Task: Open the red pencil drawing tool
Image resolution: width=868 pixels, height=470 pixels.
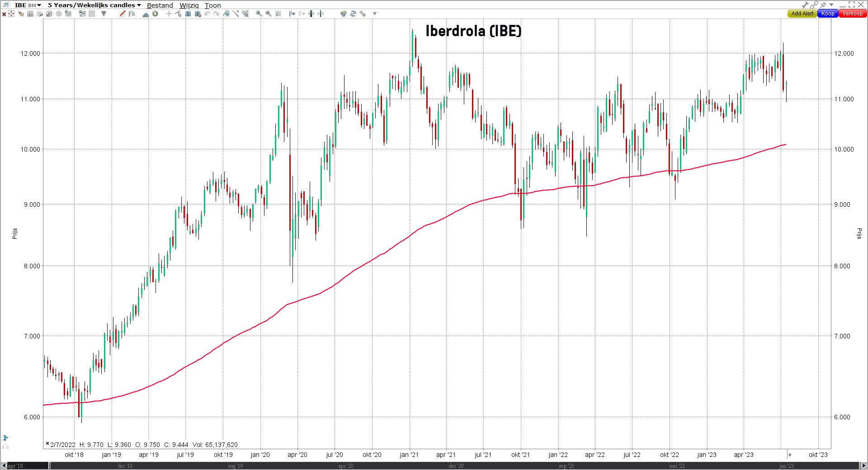Action: 123,14
